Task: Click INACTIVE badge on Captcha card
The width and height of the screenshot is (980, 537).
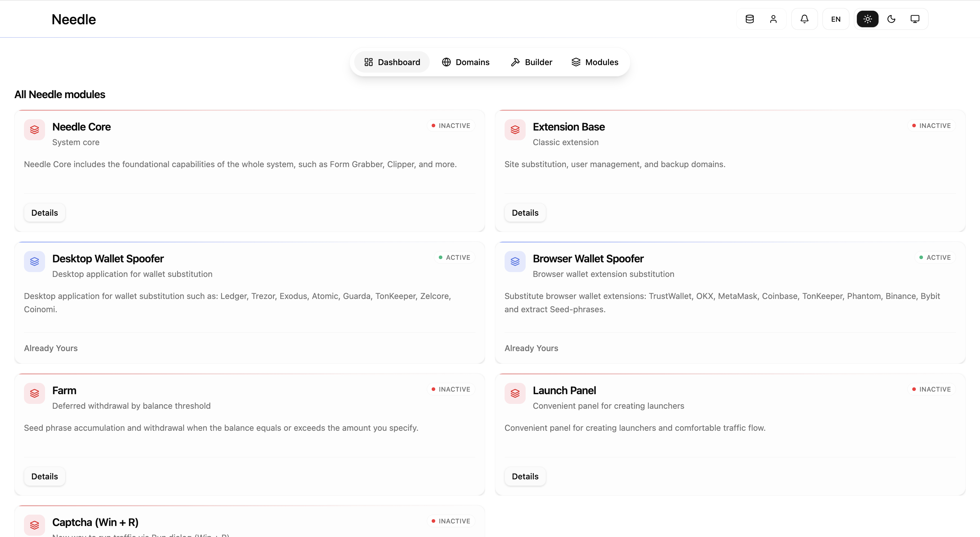Action: point(451,521)
